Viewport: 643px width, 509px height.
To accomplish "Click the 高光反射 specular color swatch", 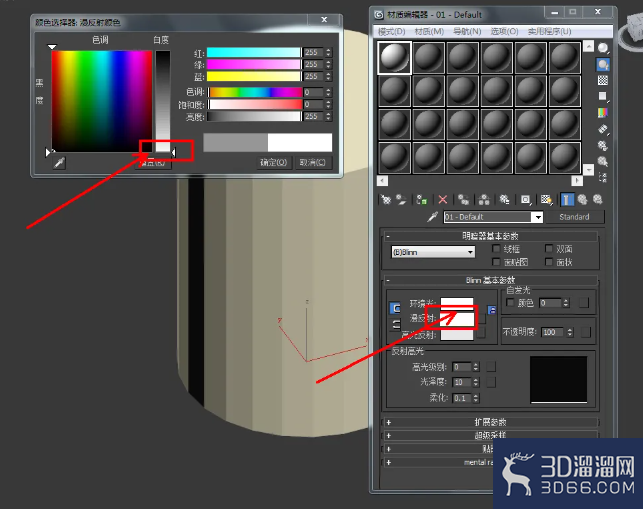I will pos(456,334).
